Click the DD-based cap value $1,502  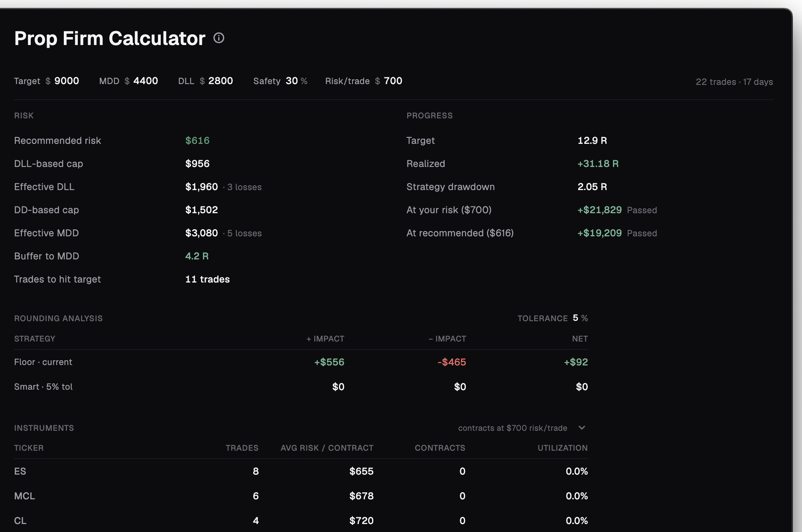click(x=201, y=210)
